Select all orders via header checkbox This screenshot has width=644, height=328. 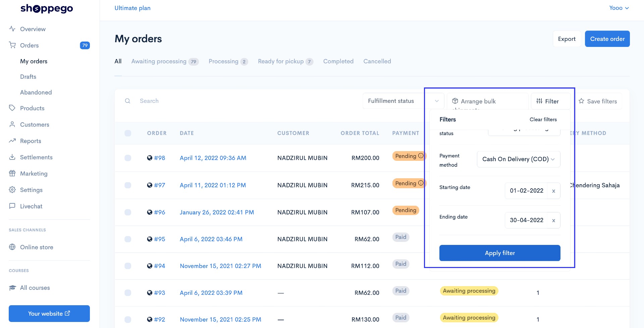coord(128,133)
